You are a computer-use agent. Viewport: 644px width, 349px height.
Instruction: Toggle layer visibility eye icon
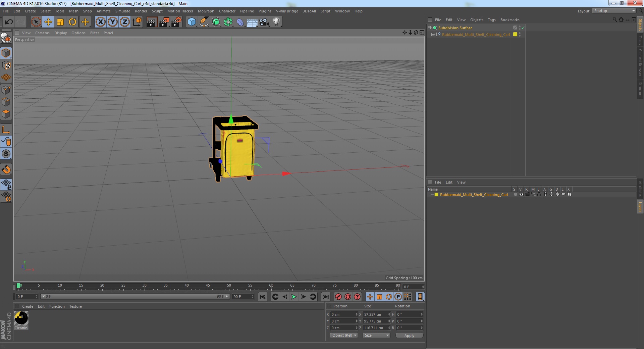point(521,194)
